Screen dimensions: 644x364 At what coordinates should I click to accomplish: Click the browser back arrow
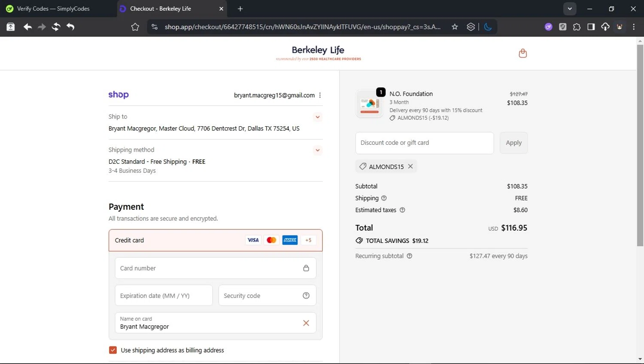click(x=27, y=27)
